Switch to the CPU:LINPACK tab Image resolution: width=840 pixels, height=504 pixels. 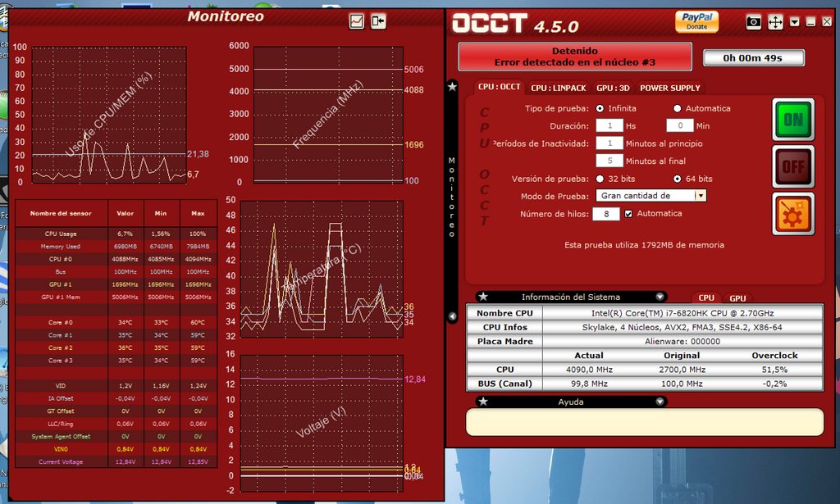(x=558, y=88)
